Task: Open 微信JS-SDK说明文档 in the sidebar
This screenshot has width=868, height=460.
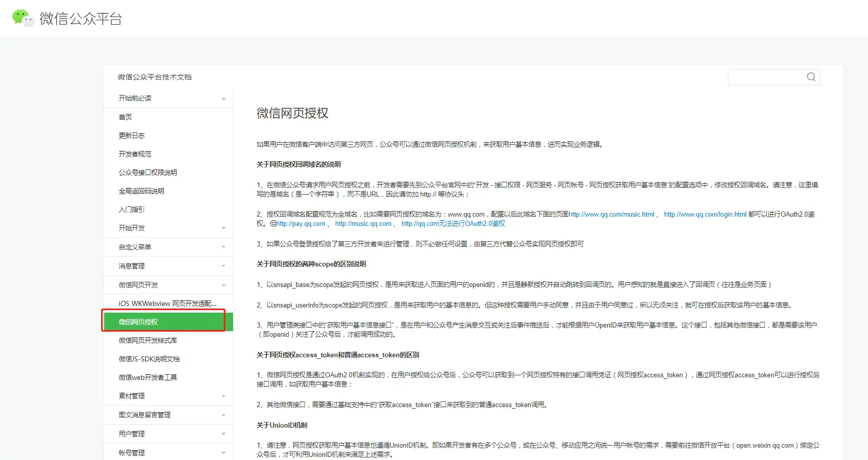Action: pos(149,359)
